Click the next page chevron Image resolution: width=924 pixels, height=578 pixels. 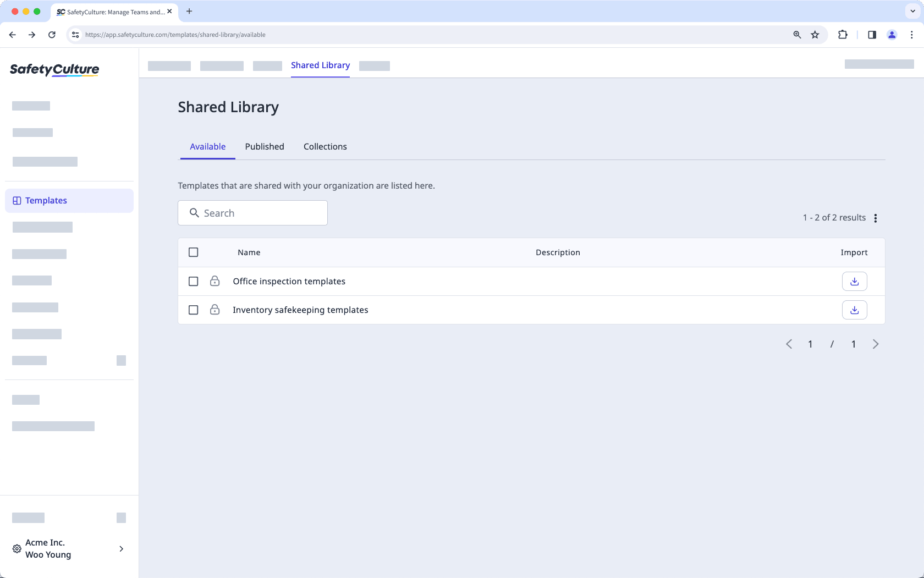click(x=876, y=344)
